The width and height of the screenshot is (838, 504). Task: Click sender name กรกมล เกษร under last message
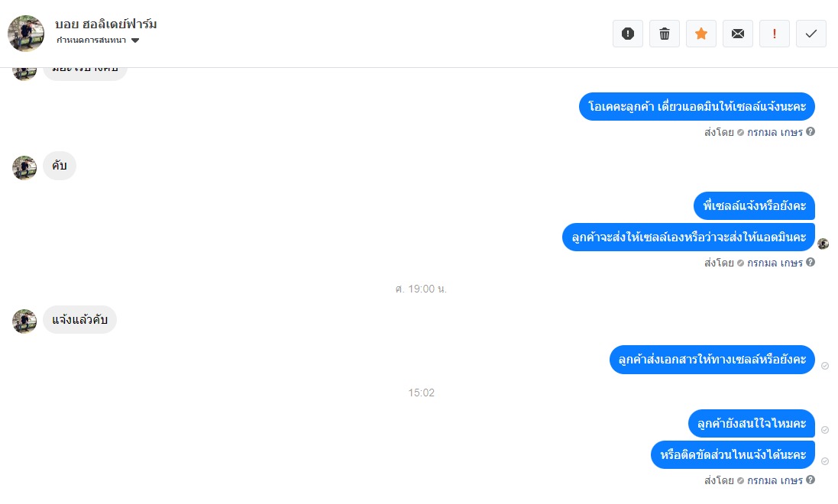point(775,480)
